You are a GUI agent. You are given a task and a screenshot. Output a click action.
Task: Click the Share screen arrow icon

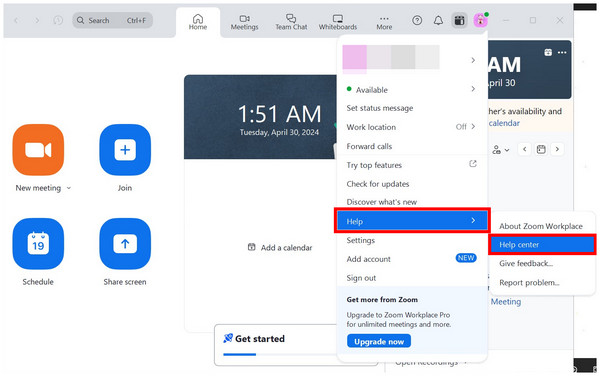(x=125, y=244)
